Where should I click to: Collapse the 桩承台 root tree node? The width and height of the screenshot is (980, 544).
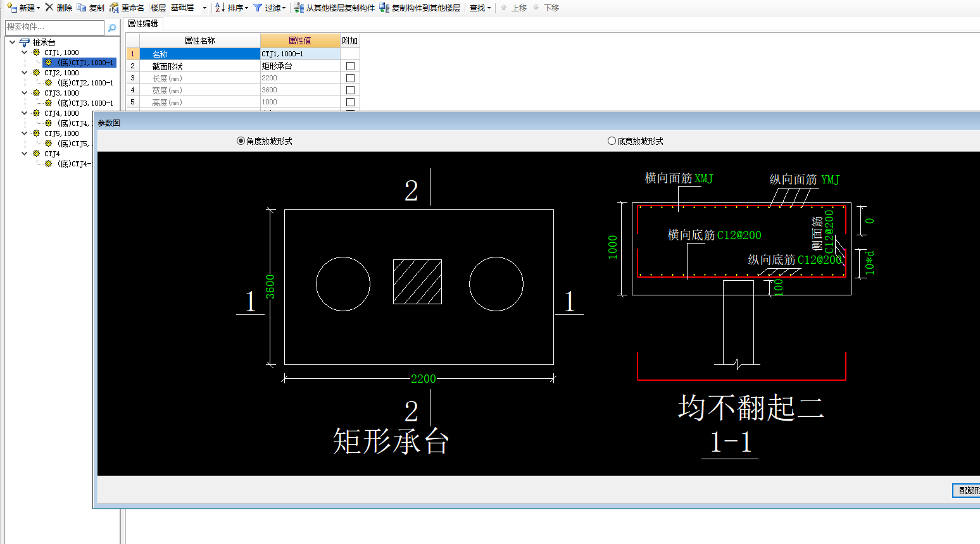coord(12,42)
